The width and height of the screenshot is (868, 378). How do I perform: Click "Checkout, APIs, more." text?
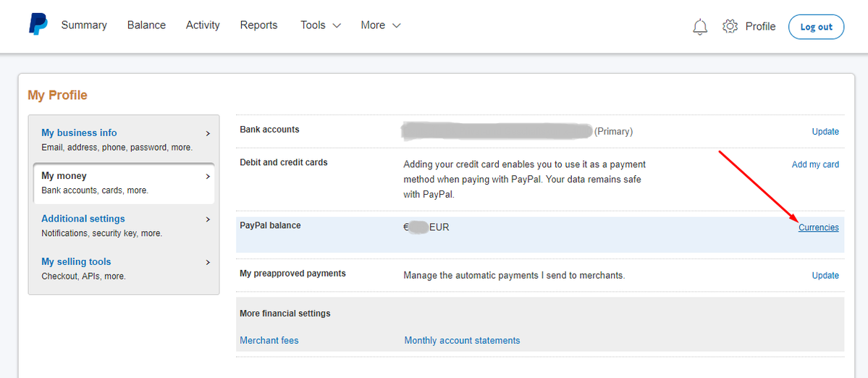(83, 276)
